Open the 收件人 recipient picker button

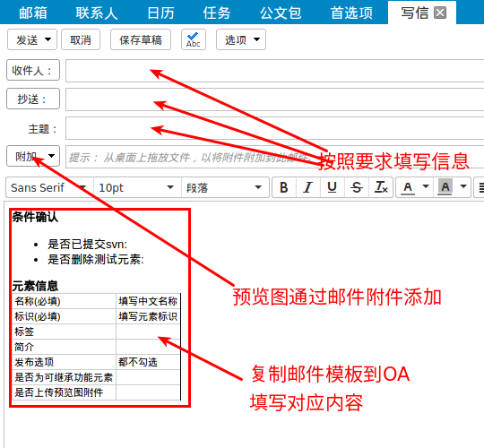pos(33,71)
